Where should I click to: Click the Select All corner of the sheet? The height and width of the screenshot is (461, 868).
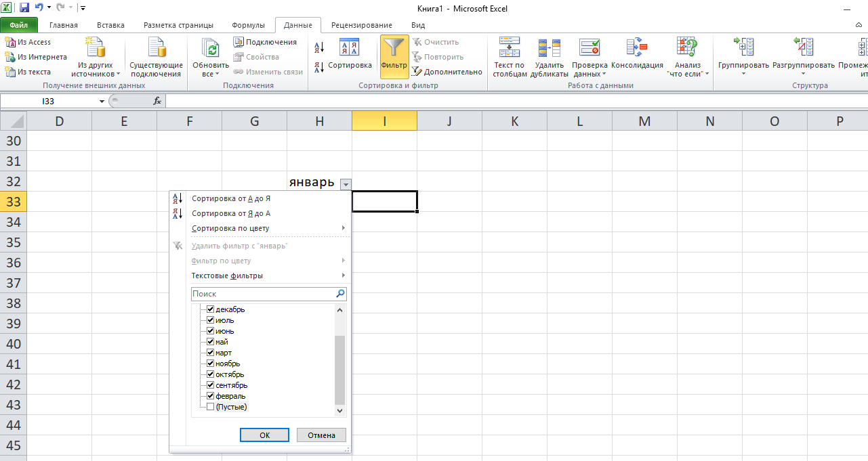[x=13, y=121]
